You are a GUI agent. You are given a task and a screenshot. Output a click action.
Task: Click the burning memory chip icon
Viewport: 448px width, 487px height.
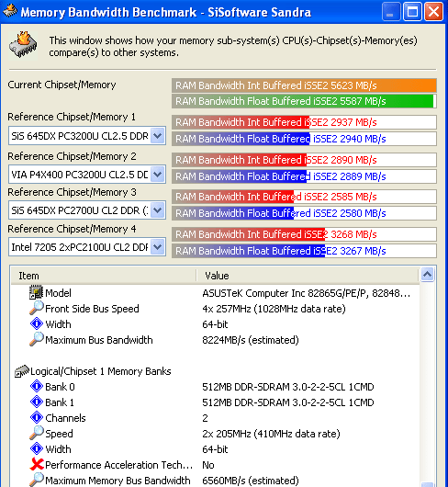(x=23, y=45)
